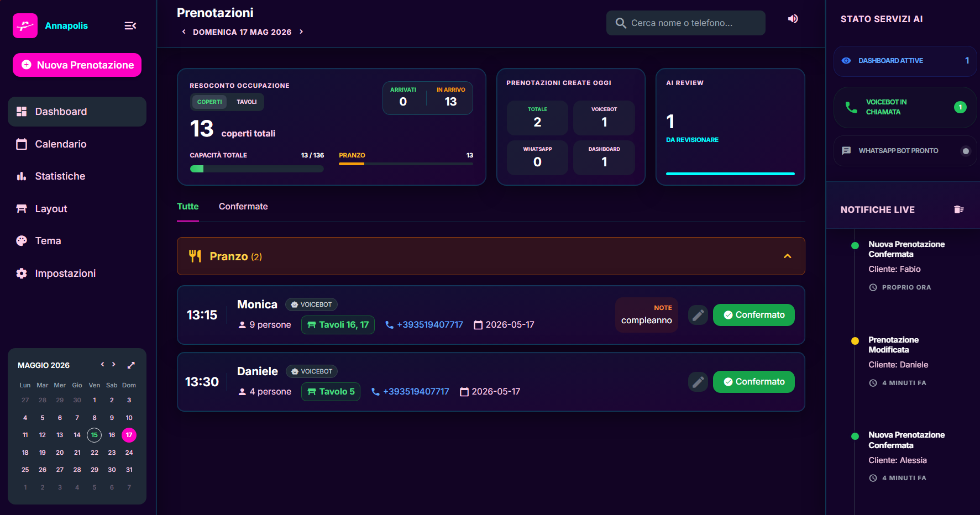Click the Impostazioni gear icon
Screen dimensions: 980x515
(22, 274)
